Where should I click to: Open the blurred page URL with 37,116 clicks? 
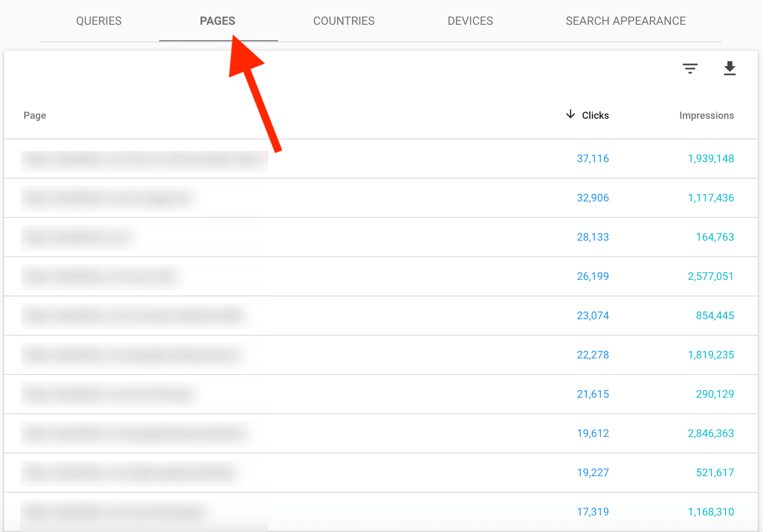click(144, 160)
